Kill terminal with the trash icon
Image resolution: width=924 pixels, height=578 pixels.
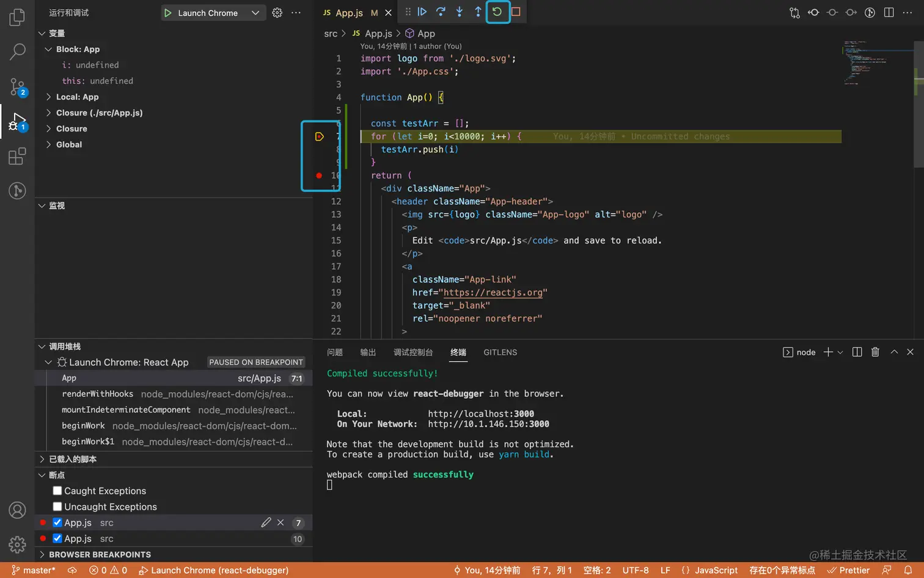click(875, 352)
